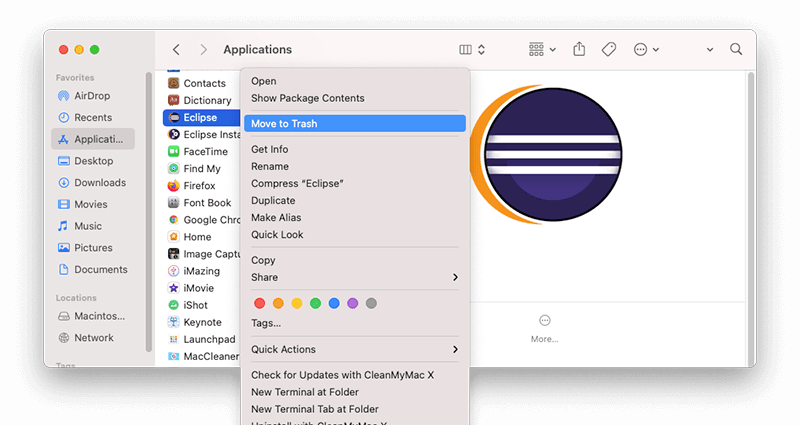Select Applications in the sidebar
The image size is (800, 425).
(92, 139)
